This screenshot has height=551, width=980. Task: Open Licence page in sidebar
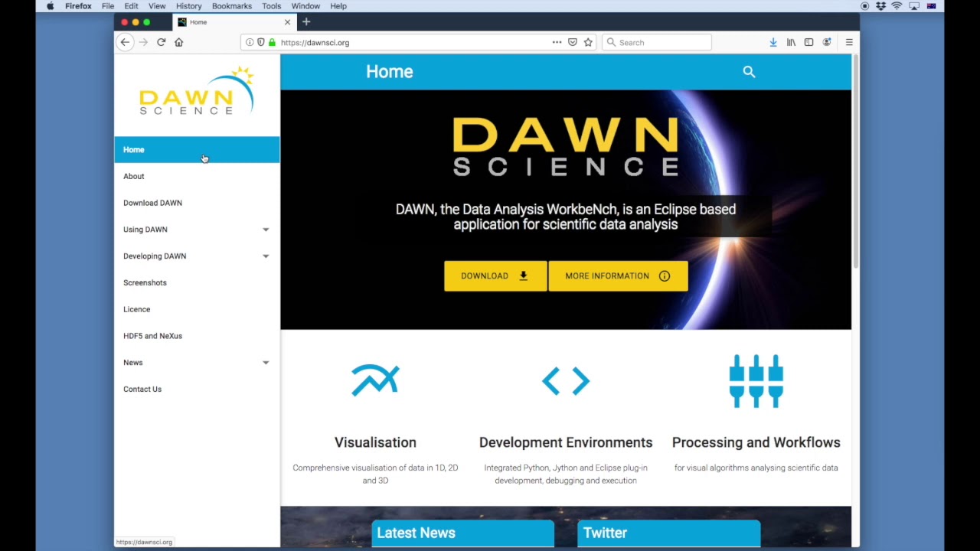(x=197, y=309)
